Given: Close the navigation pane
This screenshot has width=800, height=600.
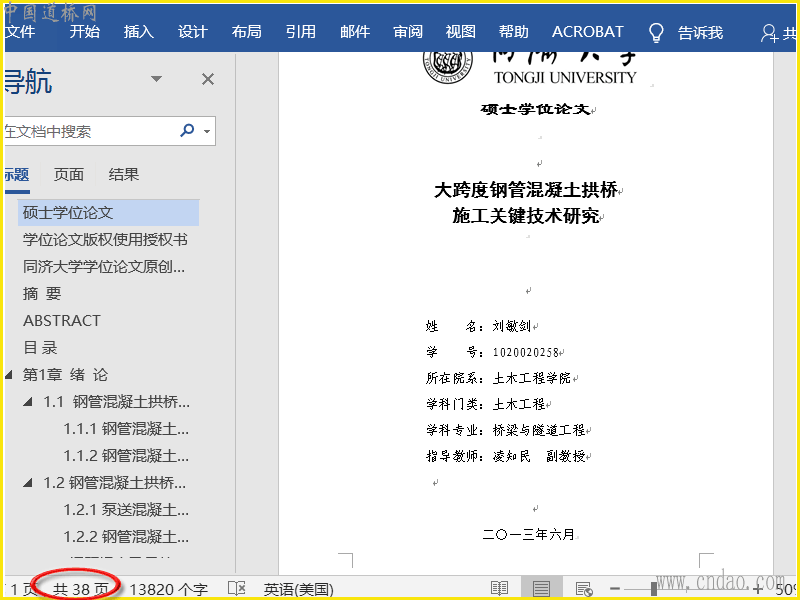Looking at the screenshot, I should tap(208, 79).
